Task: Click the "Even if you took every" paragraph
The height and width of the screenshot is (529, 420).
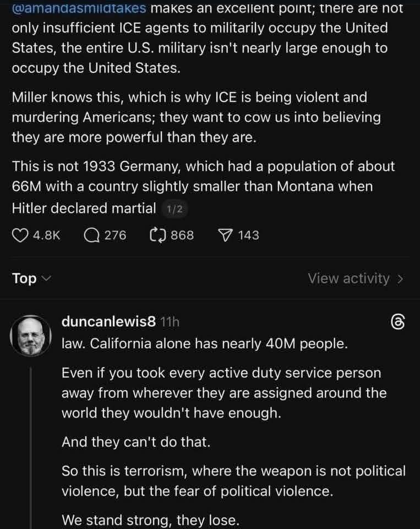Action: pos(224,393)
